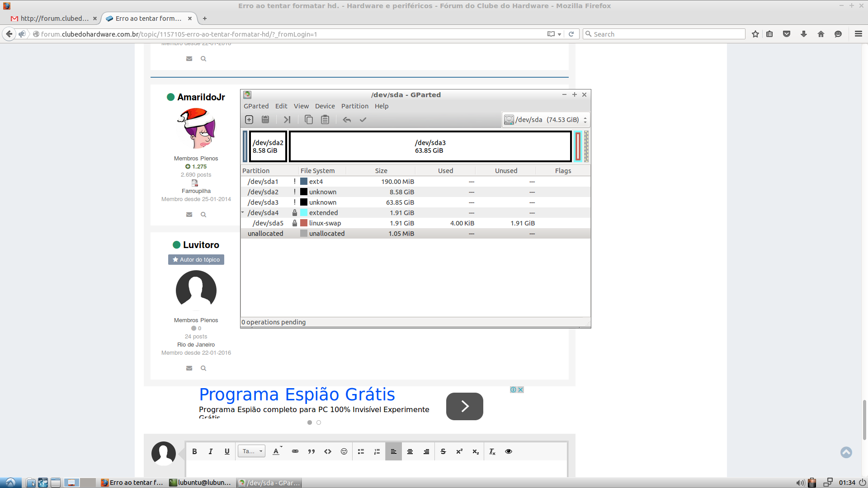Screen dimensions: 868x488
Task: Click the File System column header
Action: tap(322, 171)
